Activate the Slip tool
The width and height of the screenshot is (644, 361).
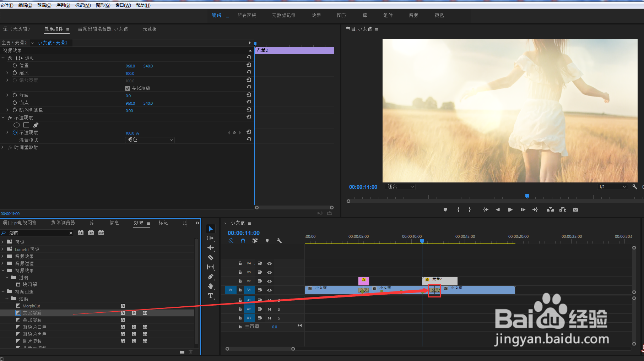tap(211, 267)
